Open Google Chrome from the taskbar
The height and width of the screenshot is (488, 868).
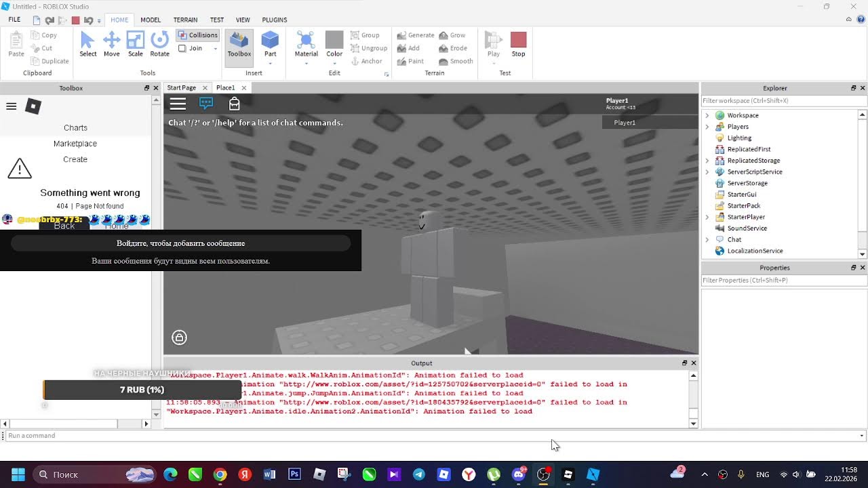220,474
